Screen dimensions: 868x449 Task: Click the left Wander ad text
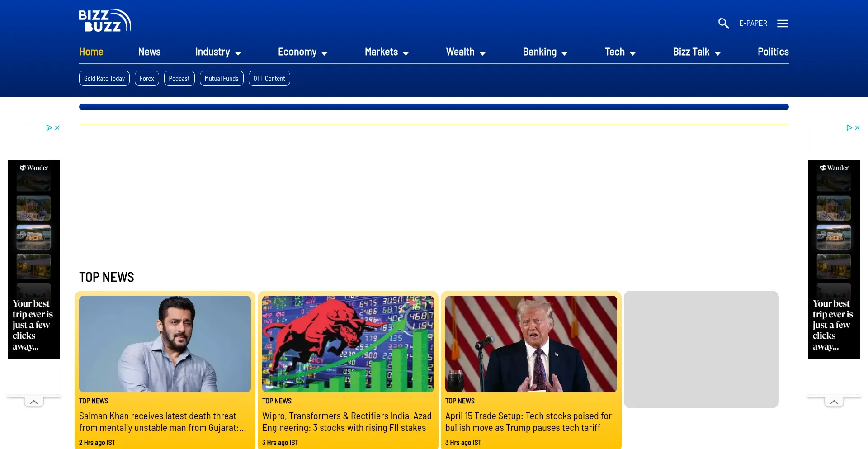[33, 325]
